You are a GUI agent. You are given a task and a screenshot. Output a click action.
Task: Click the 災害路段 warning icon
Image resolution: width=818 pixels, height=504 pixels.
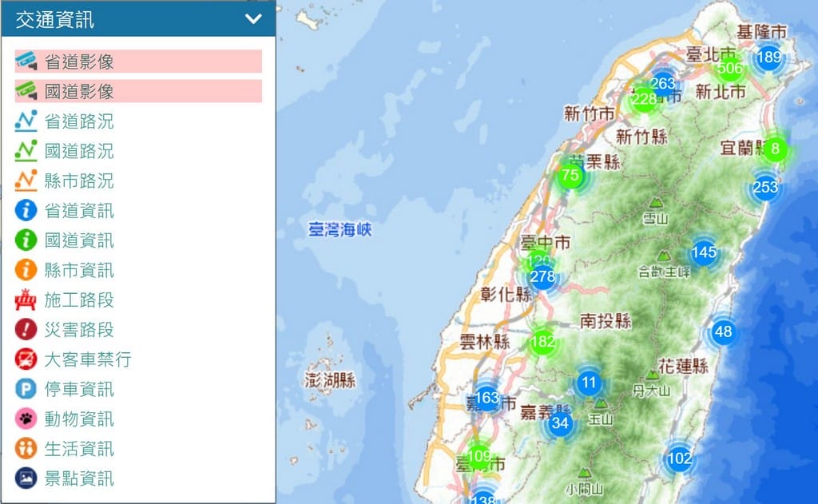tap(26, 330)
